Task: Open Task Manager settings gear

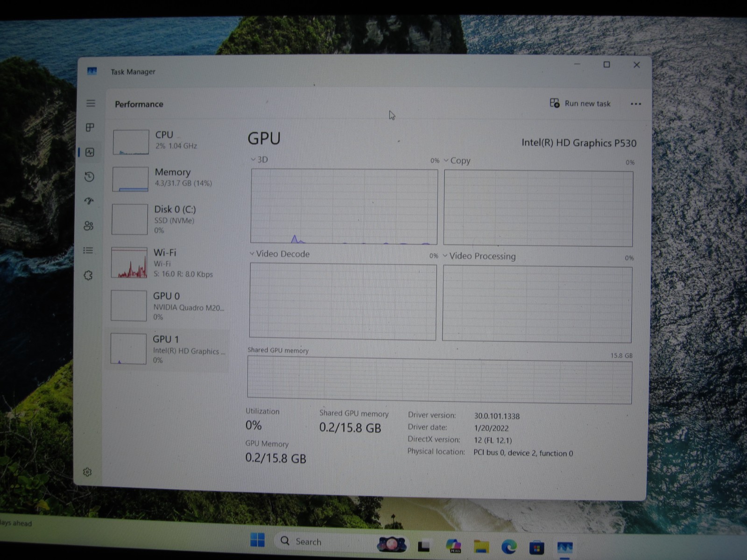Action: click(x=87, y=472)
